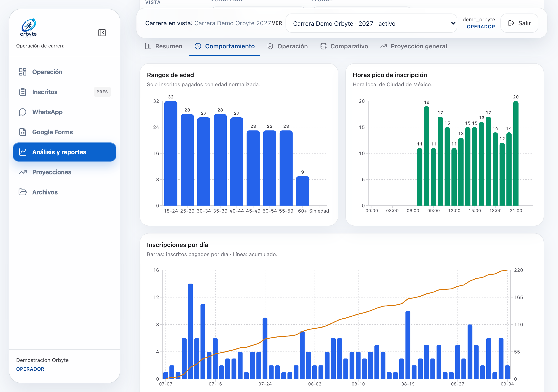Open the Proyecciones section
Viewport: 558px width, 392px height.
click(64, 172)
